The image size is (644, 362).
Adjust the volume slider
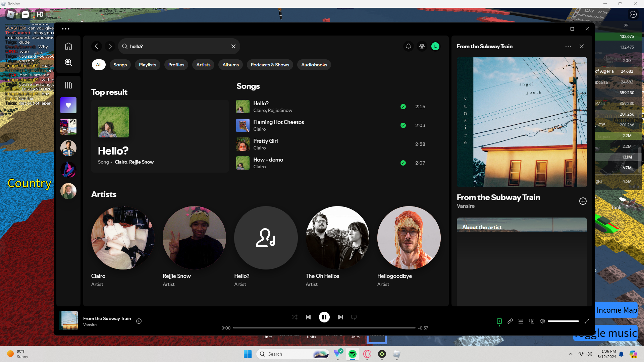[x=563, y=321]
